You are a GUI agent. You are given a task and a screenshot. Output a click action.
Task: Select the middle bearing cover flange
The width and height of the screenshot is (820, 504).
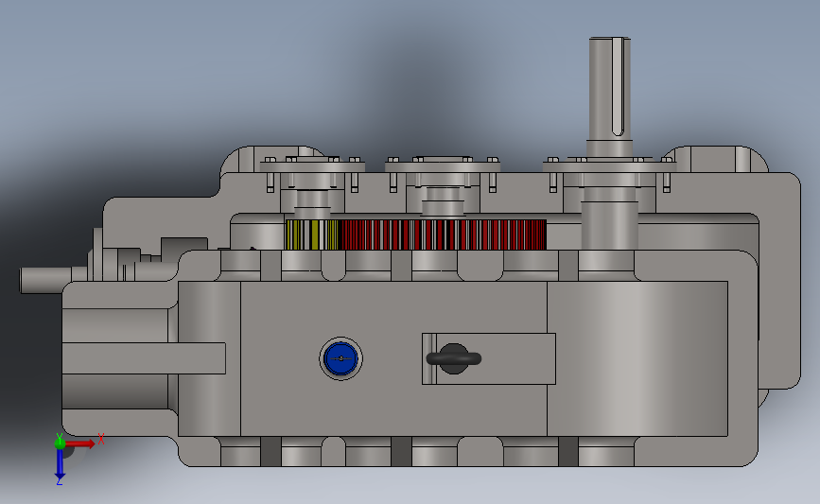[443, 166]
